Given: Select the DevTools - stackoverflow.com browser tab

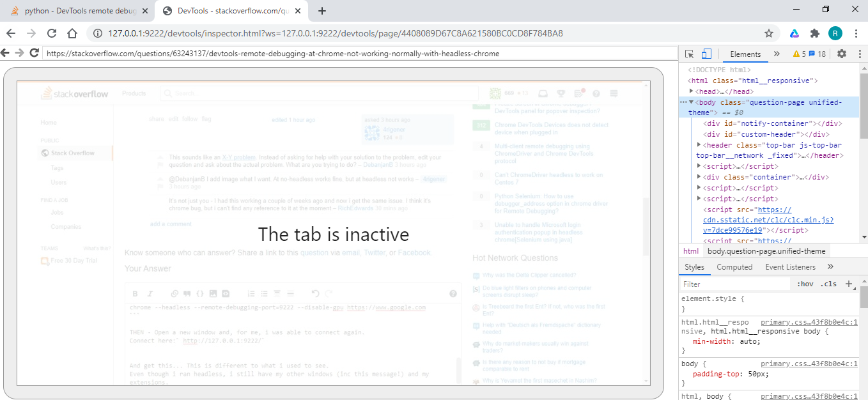Looking at the screenshot, I should tap(232, 11).
